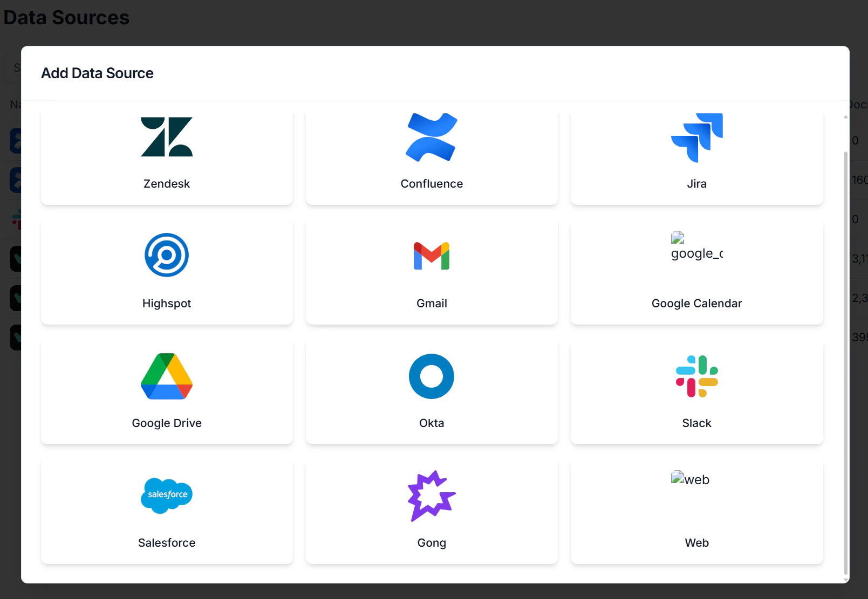This screenshot has height=599, width=868.
Task: Click the Highspot label text
Action: (167, 304)
